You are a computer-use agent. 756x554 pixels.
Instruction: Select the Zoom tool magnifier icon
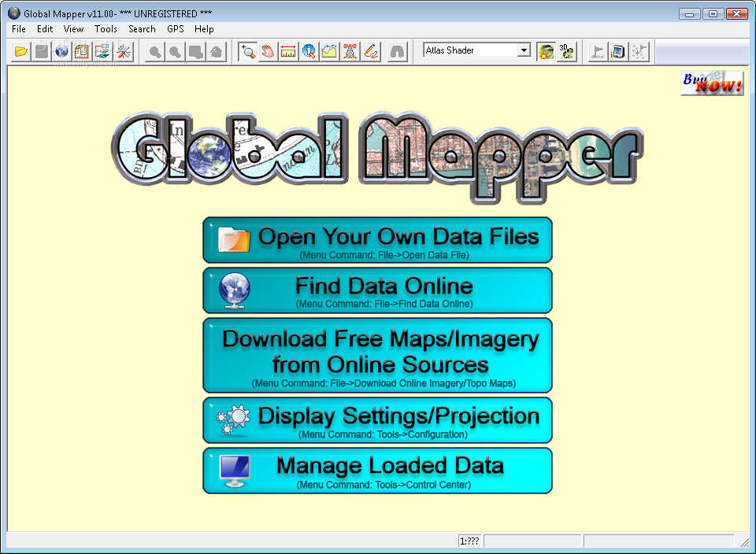tap(248, 52)
